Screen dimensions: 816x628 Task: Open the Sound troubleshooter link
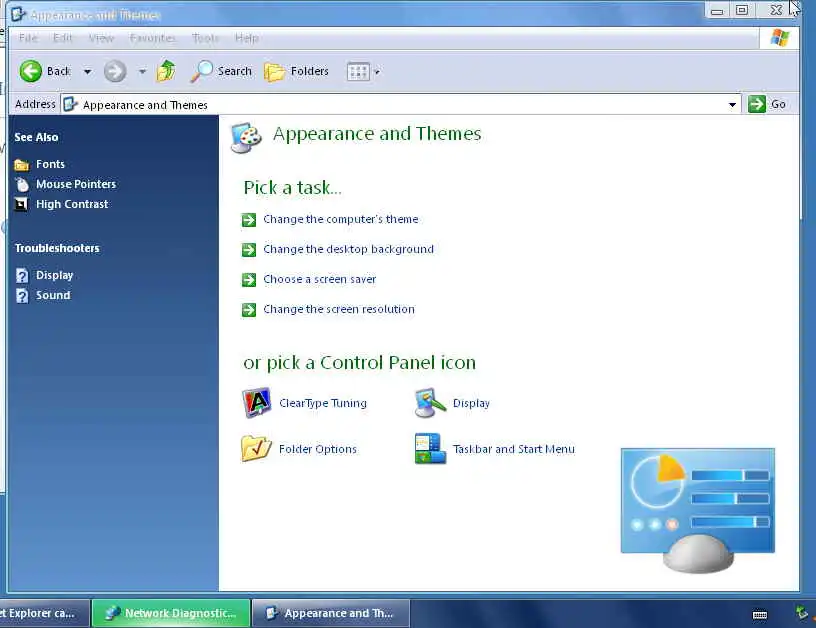[x=53, y=295]
